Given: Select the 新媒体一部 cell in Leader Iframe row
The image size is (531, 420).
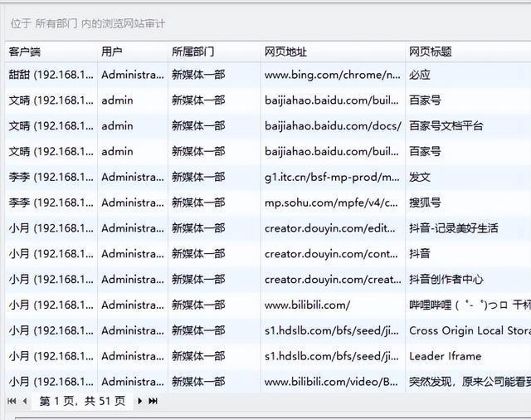Looking at the screenshot, I should (x=214, y=356).
